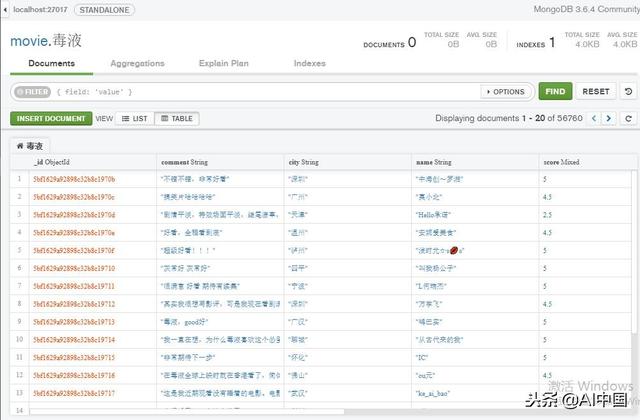Click the FIND button

(x=555, y=91)
